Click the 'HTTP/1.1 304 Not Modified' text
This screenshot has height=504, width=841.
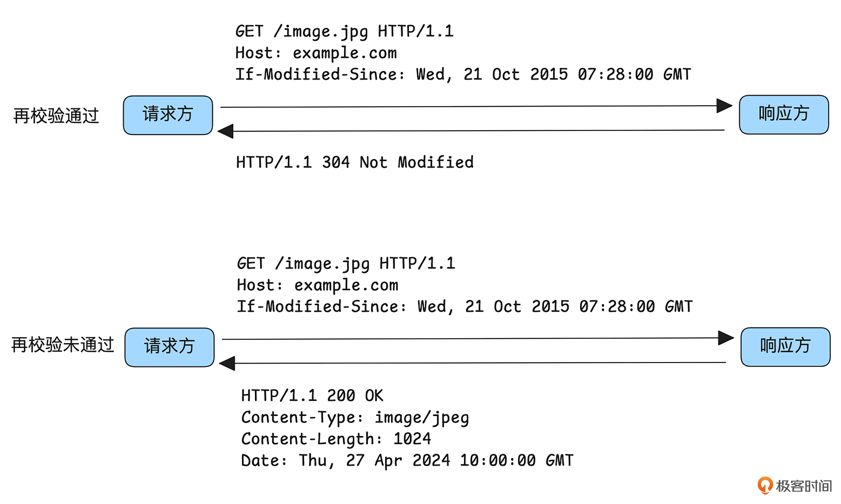click(355, 162)
